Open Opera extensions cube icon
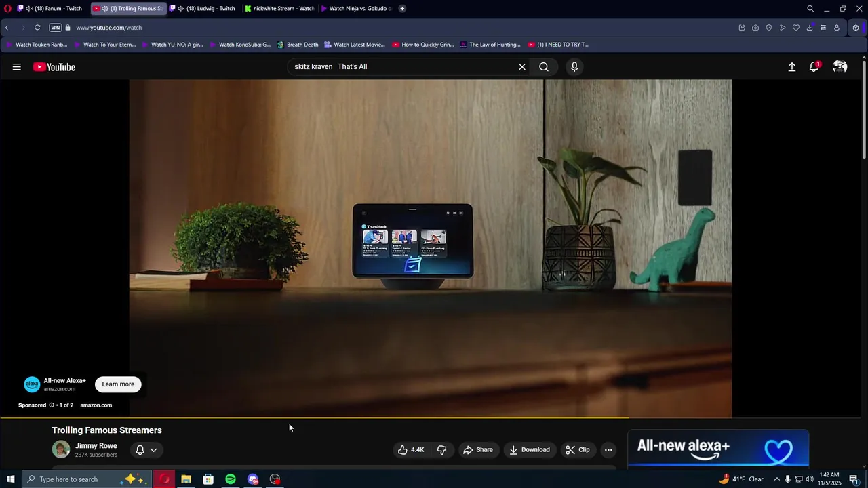Screen dimensions: 868x488 (x=856, y=28)
